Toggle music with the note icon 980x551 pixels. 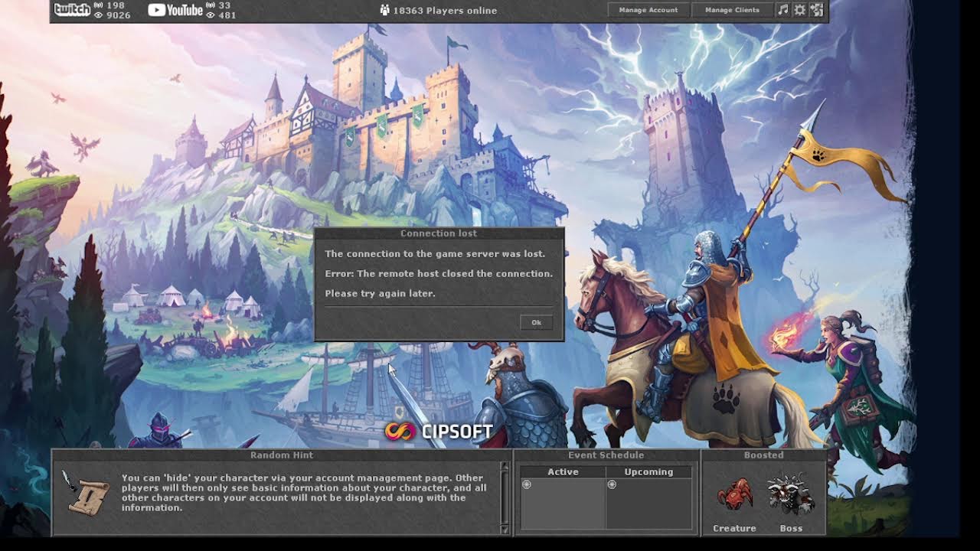point(782,10)
